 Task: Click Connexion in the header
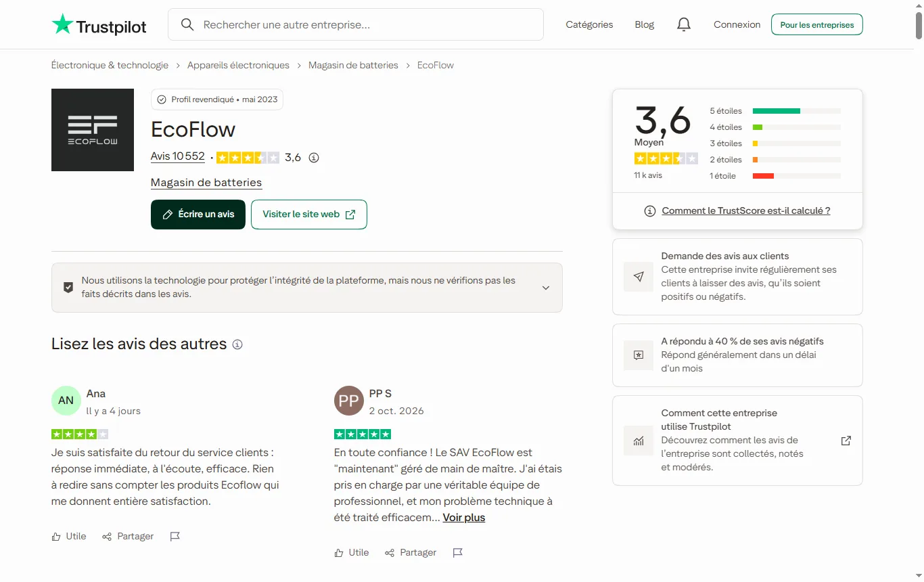coord(737,24)
